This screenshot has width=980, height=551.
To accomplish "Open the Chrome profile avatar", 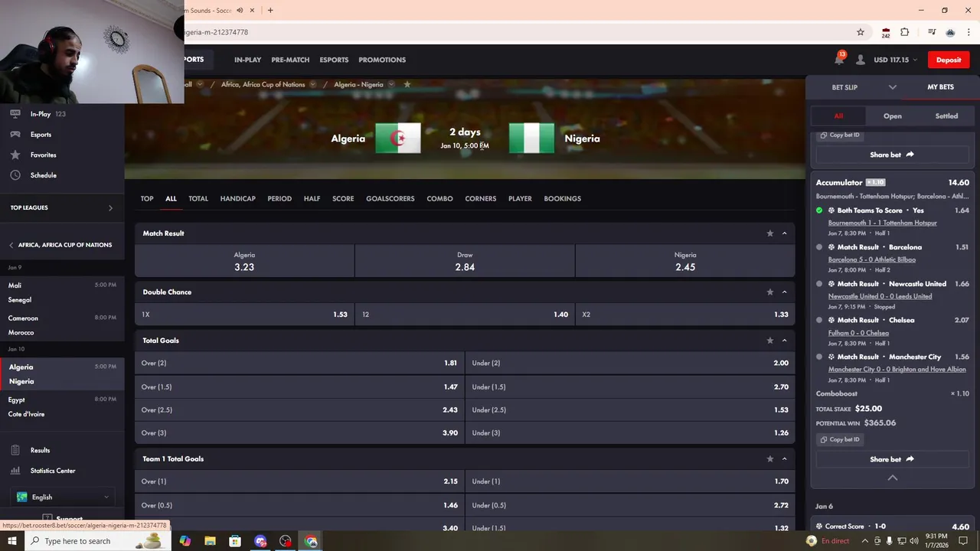I will (950, 32).
